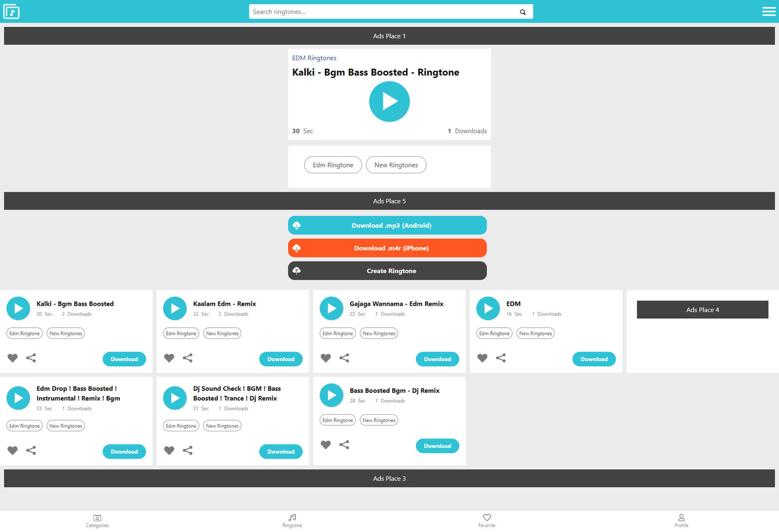Play the Kalki Bgm Bass Boosted ringtone
This screenshot has width=779, height=532.
389,101
